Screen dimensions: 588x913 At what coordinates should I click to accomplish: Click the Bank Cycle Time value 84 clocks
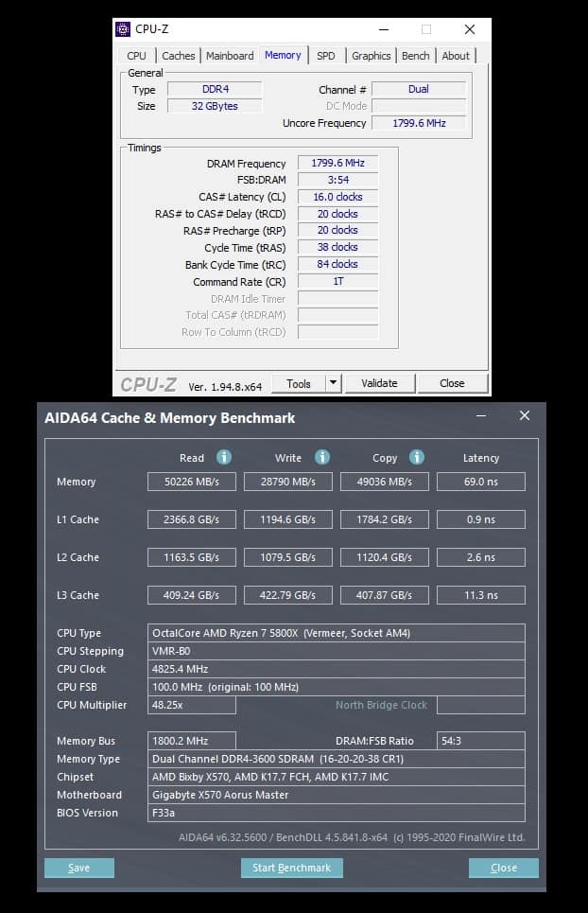click(337, 264)
